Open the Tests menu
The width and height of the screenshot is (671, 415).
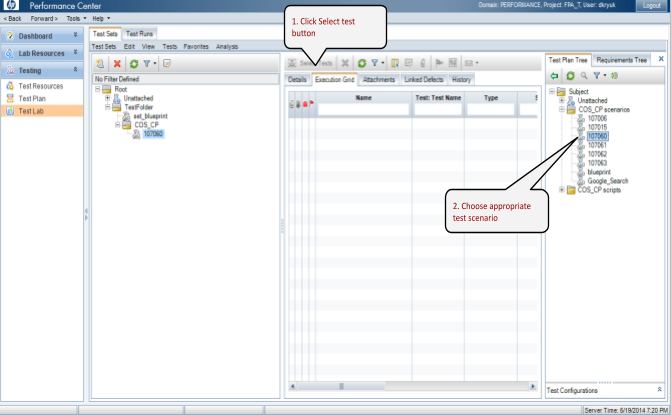pyautogui.click(x=169, y=47)
